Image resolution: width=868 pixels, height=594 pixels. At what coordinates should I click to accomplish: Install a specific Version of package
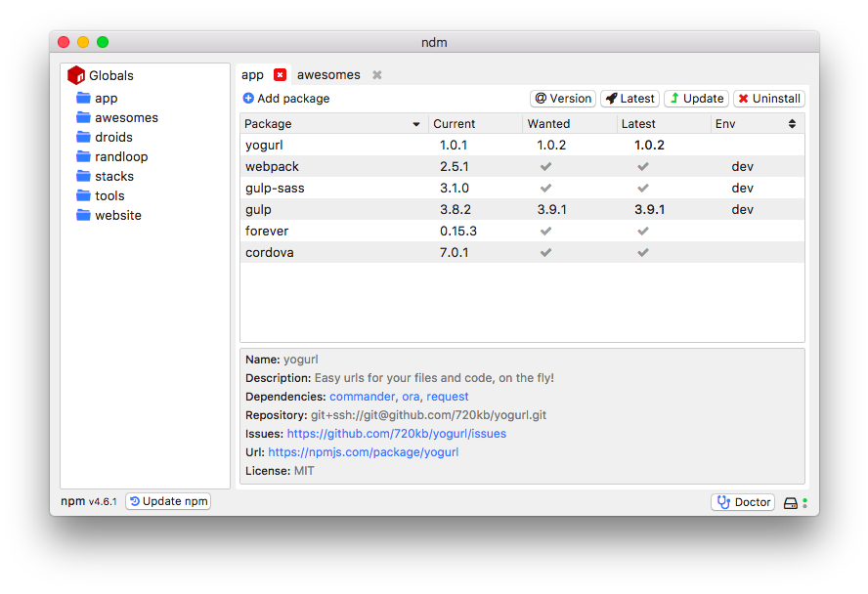coord(563,99)
